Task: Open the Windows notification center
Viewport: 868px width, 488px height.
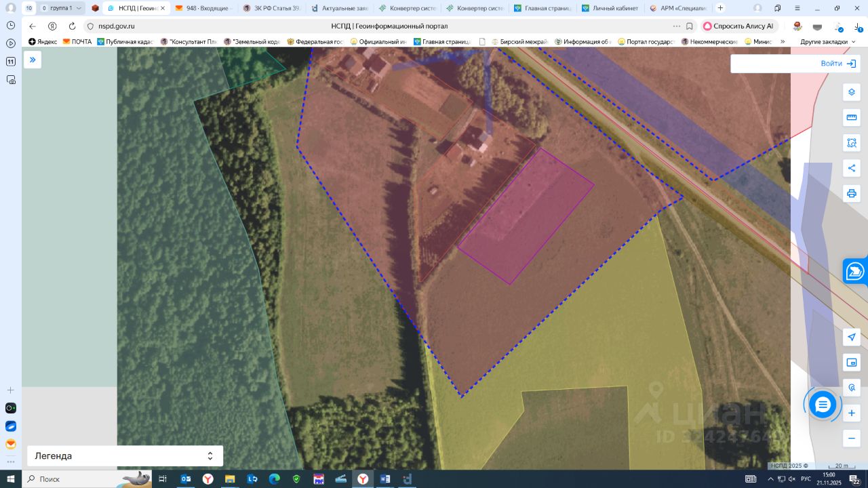Action: pyautogui.click(x=856, y=479)
